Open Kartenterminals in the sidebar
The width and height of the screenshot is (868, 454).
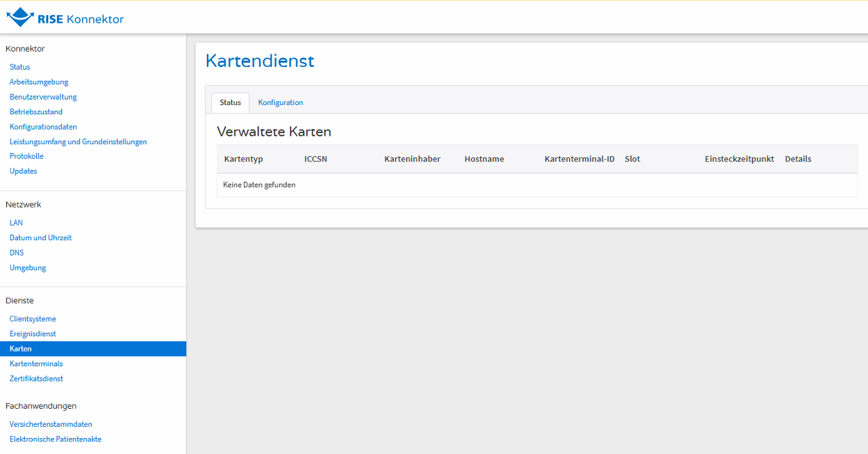point(36,363)
